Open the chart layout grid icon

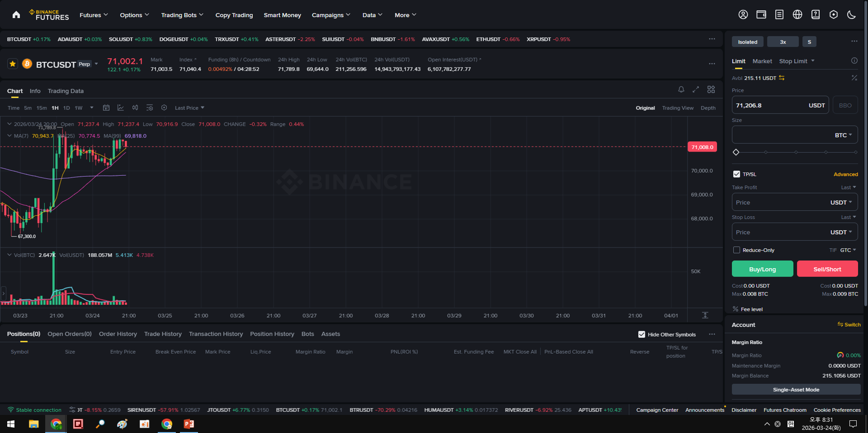(x=711, y=90)
